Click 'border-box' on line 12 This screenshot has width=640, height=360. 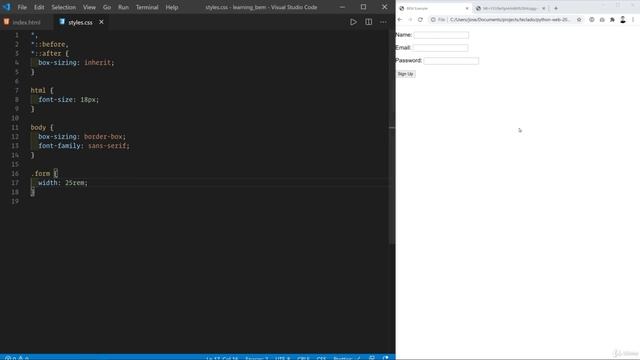coord(103,136)
